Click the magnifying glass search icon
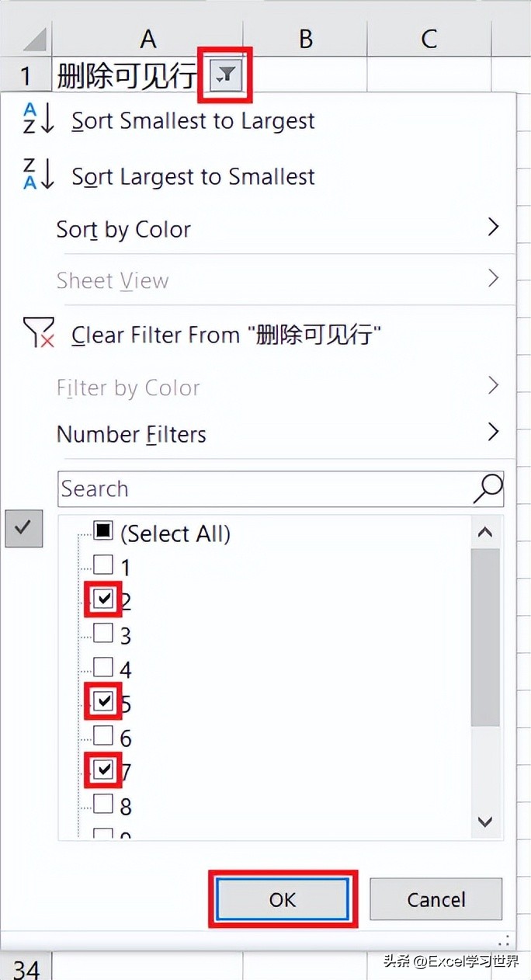The height and width of the screenshot is (980, 531). pos(488,488)
